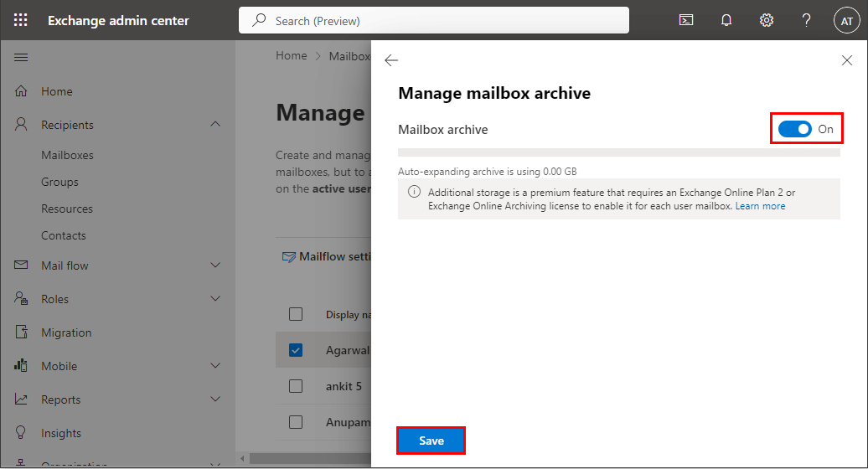Click the Mailflow settings envelope icon
This screenshot has height=469, width=868.
coord(288,256)
